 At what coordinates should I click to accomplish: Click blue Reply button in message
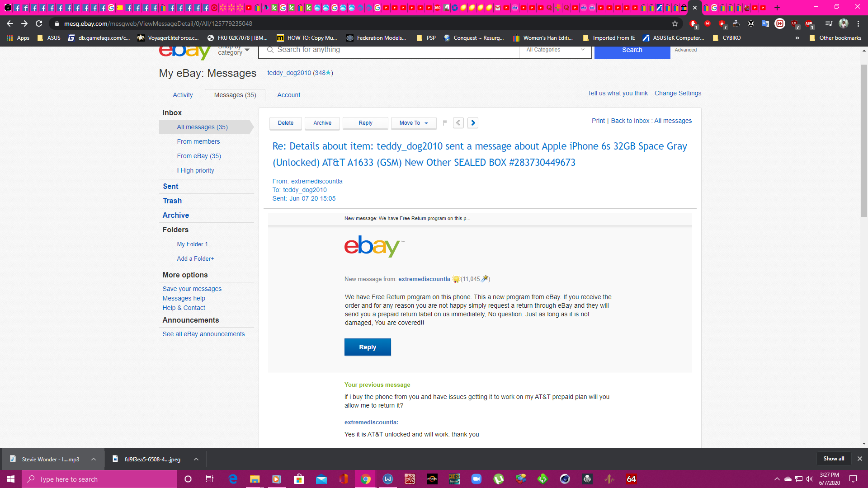click(368, 347)
